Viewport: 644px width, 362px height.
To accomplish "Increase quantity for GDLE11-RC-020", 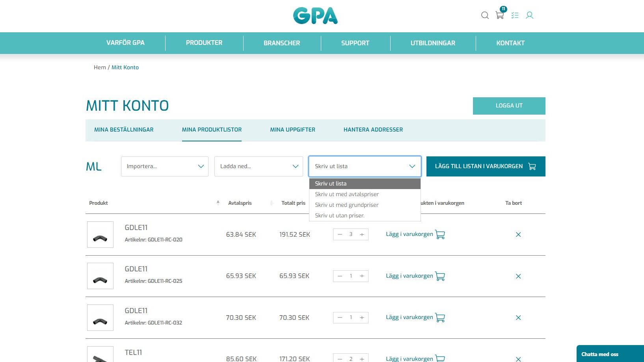I will (x=362, y=234).
